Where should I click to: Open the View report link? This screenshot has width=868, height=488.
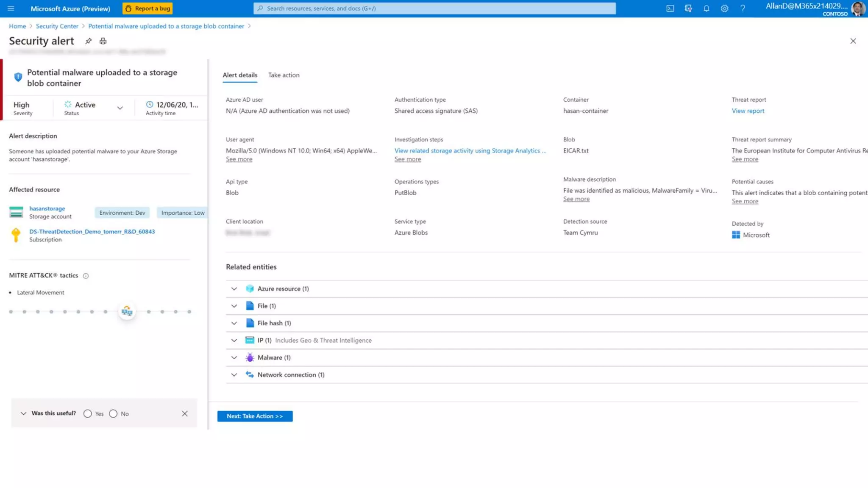(748, 111)
